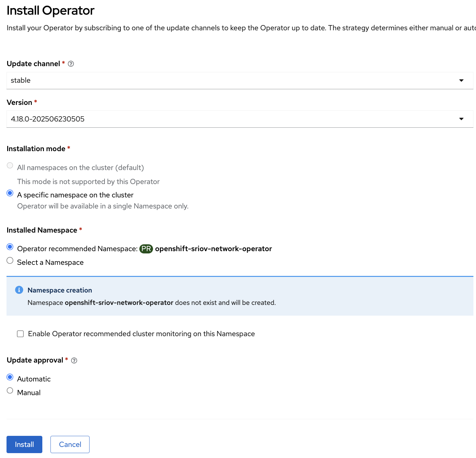This screenshot has height=458, width=476.
Task: Set update approval to Automatic
Action: [x=10, y=377]
